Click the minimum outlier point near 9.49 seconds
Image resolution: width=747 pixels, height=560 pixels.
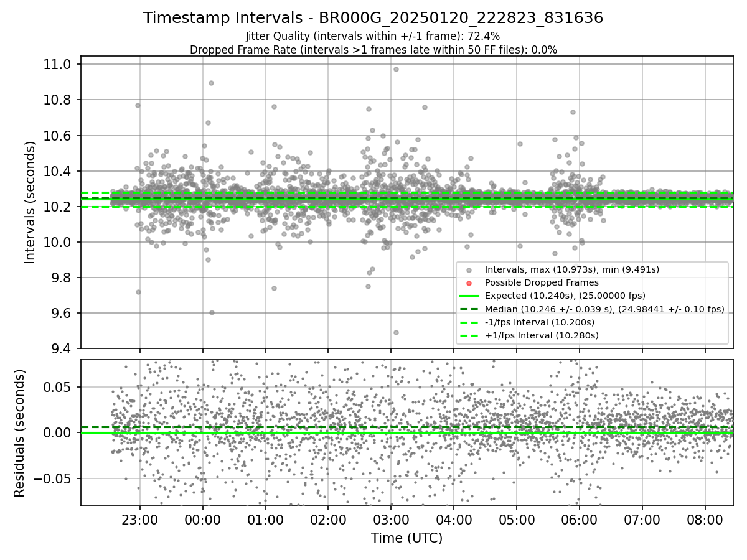[x=396, y=332]
